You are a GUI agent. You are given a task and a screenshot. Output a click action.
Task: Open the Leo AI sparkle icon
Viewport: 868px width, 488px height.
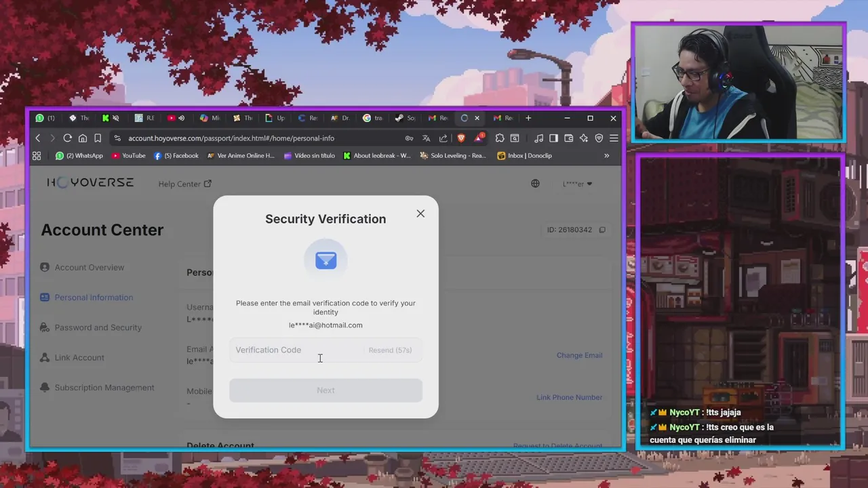click(583, 138)
